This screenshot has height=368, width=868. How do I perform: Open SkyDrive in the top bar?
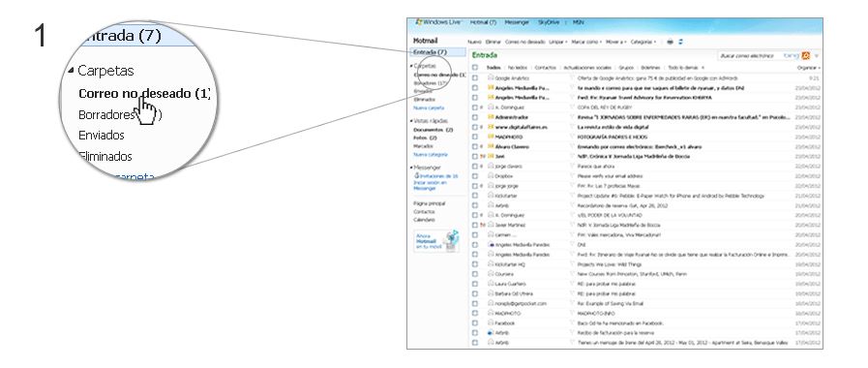(549, 22)
